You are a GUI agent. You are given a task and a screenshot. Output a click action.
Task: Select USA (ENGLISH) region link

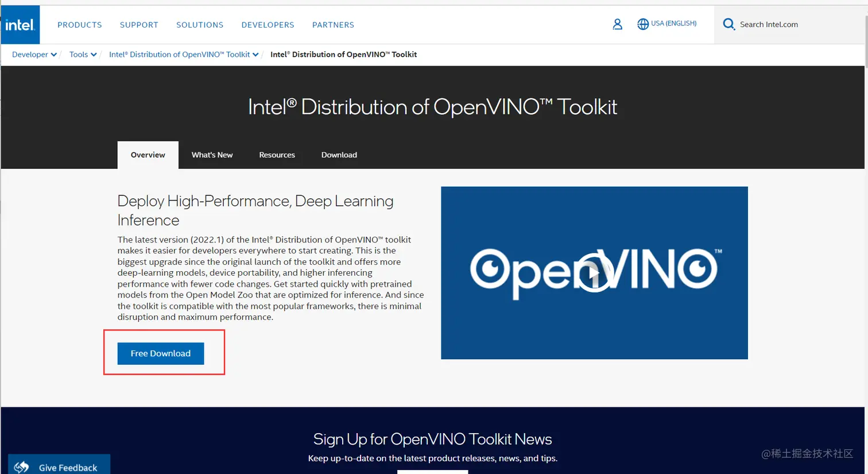tap(673, 24)
